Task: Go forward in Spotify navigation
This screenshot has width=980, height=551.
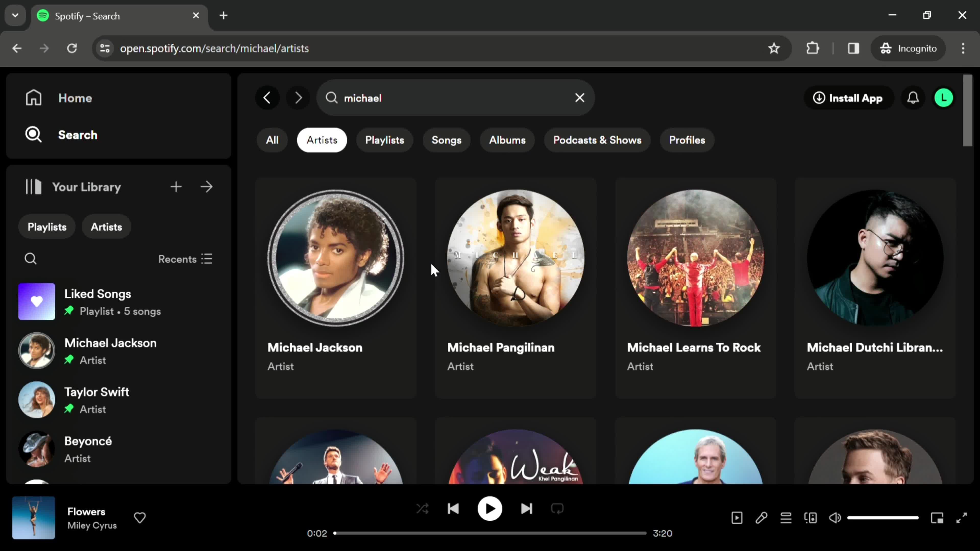Action: click(x=298, y=98)
